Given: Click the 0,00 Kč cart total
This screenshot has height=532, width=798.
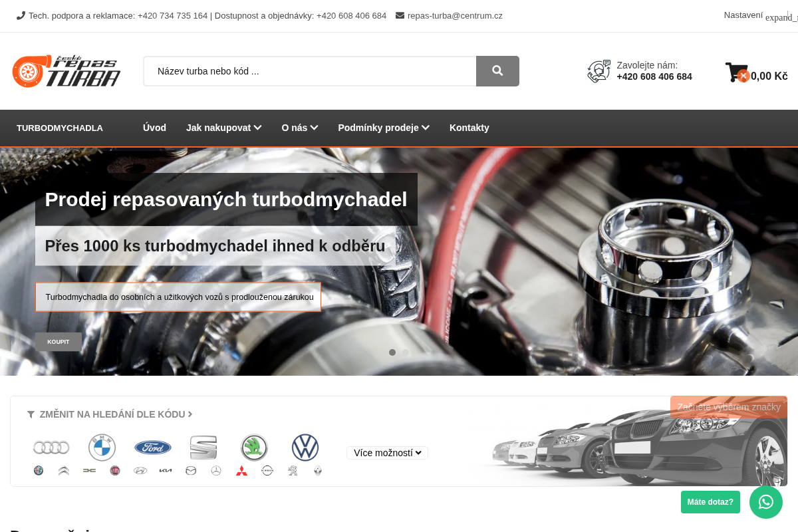Looking at the screenshot, I should [769, 76].
